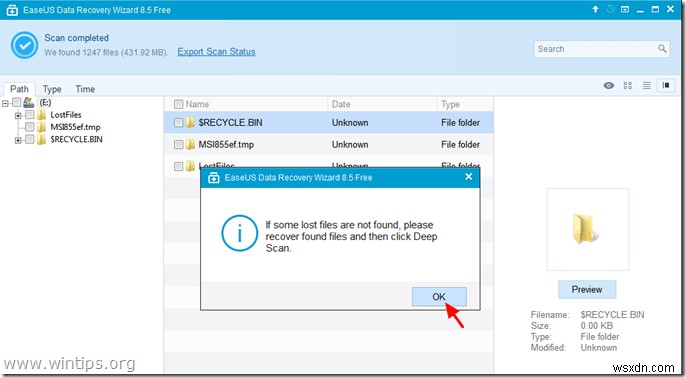Switch to list view icon
Viewport: 686px width, 378px height.
click(x=647, y=85)
